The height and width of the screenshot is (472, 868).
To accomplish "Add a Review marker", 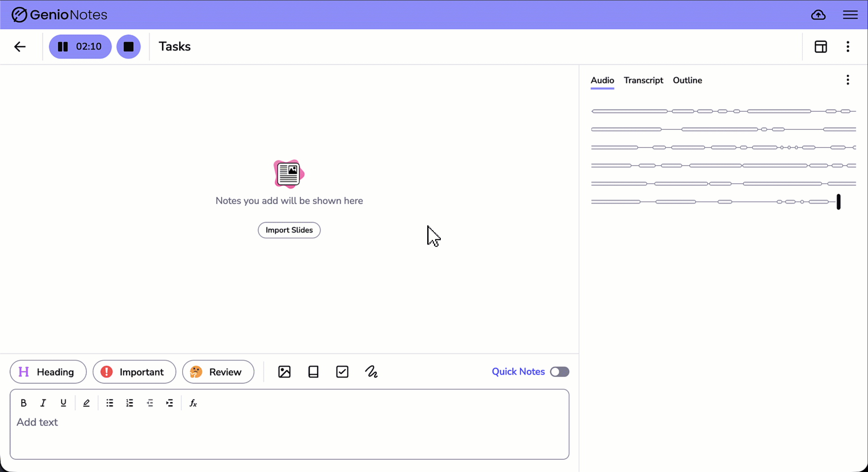I will click(218, 372).
